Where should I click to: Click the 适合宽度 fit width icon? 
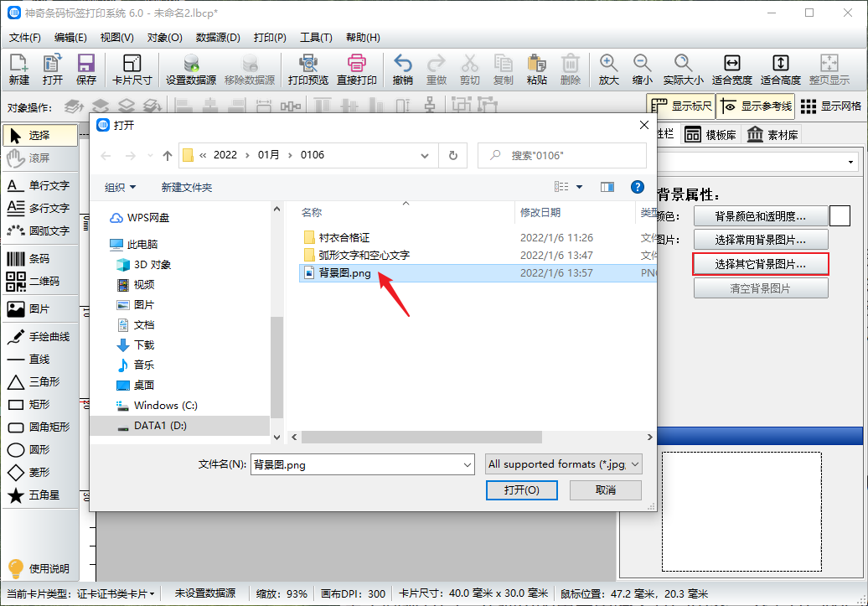[731, 70]
